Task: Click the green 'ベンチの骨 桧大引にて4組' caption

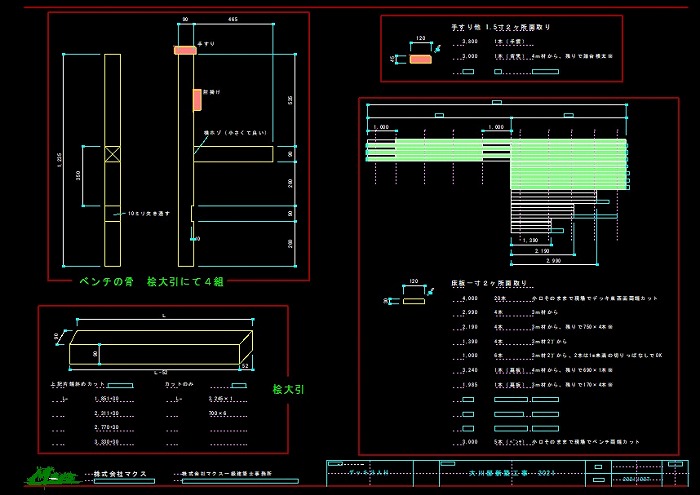Action: click(x=151, y=282)
